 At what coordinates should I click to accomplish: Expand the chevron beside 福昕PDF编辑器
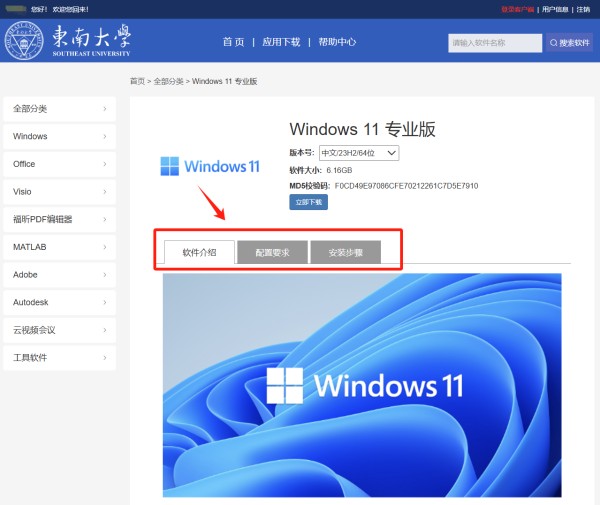[105, 219]
